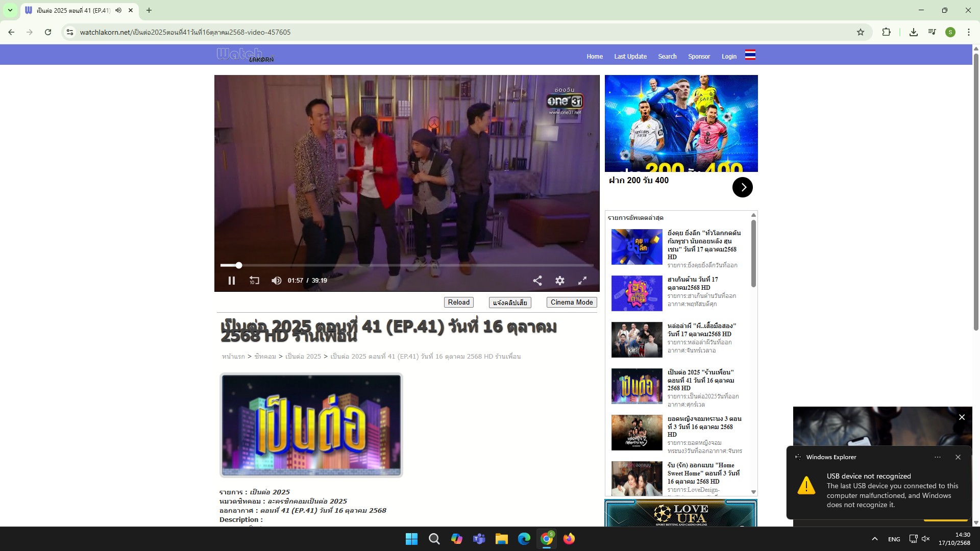Open the Last Update menu item
Image resolution: width=980 pixels, height=551 pixels.
pos(630,57)
